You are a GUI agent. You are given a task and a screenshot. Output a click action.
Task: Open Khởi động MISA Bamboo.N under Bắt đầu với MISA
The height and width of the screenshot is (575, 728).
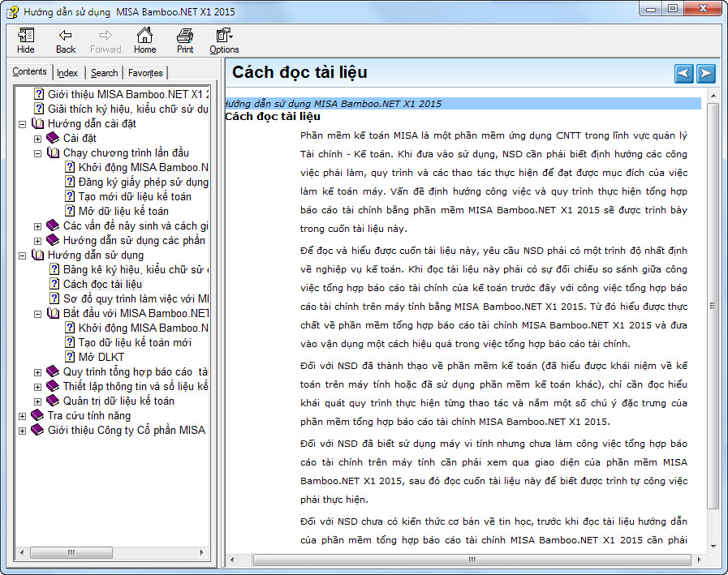143,328
